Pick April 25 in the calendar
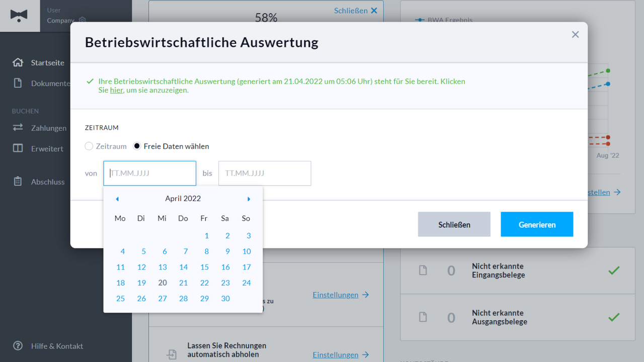This screenshot has width=644, height=362. click(121, 298)
